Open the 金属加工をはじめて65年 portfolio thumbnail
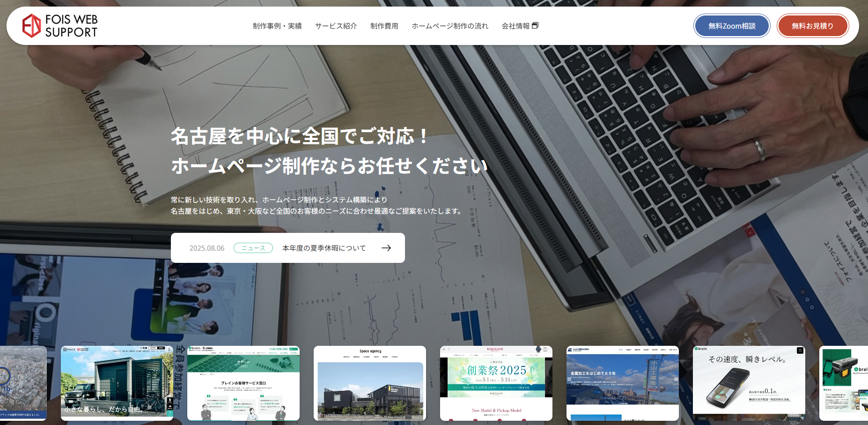This screenshot has height=425, width=868. coord(623,383)
